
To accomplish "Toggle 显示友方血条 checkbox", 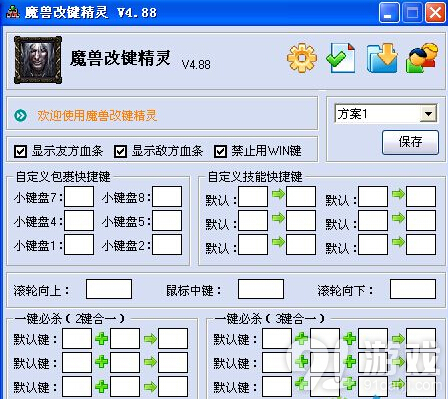I will click(x=20, y=152).
